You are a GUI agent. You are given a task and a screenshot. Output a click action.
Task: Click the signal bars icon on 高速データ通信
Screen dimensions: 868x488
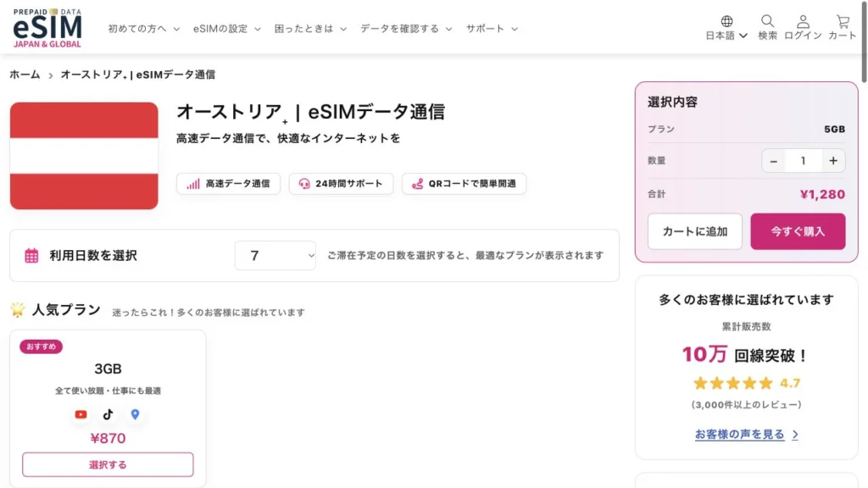[x=193, y=184]
